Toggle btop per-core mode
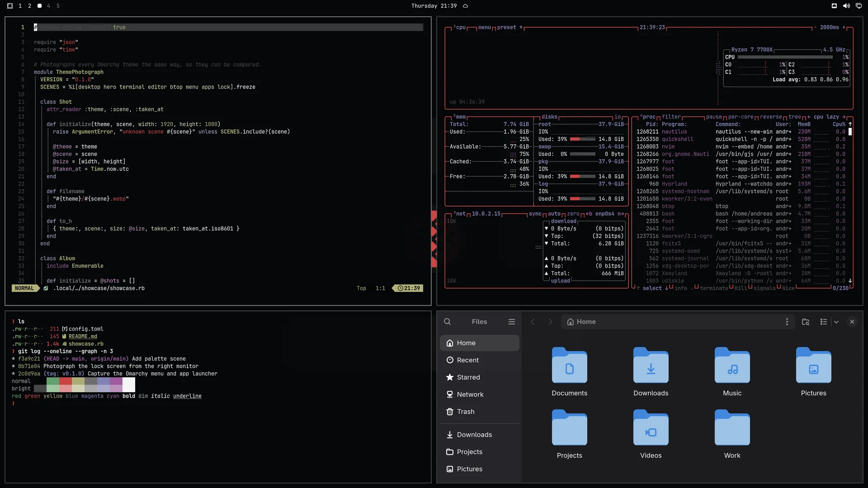The width and height of the screenshot is (868, 488). 741,117
